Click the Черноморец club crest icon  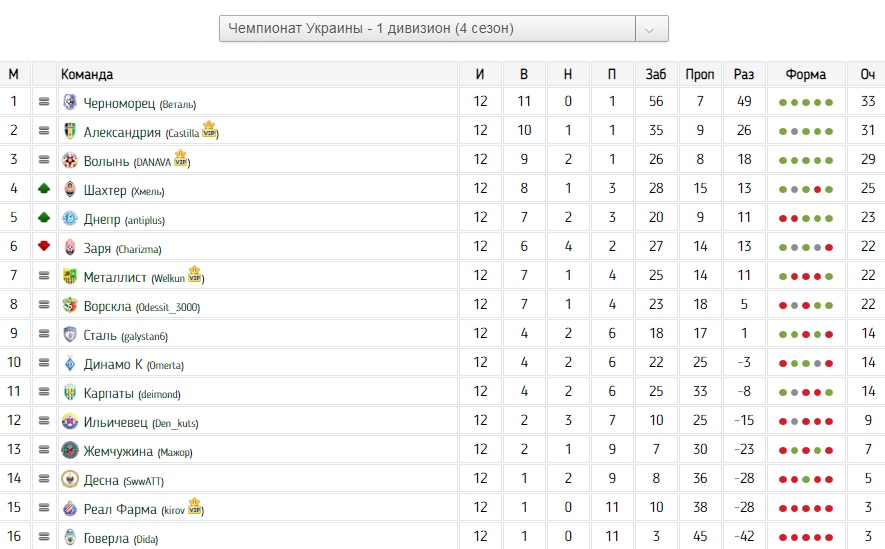point(70,102)
